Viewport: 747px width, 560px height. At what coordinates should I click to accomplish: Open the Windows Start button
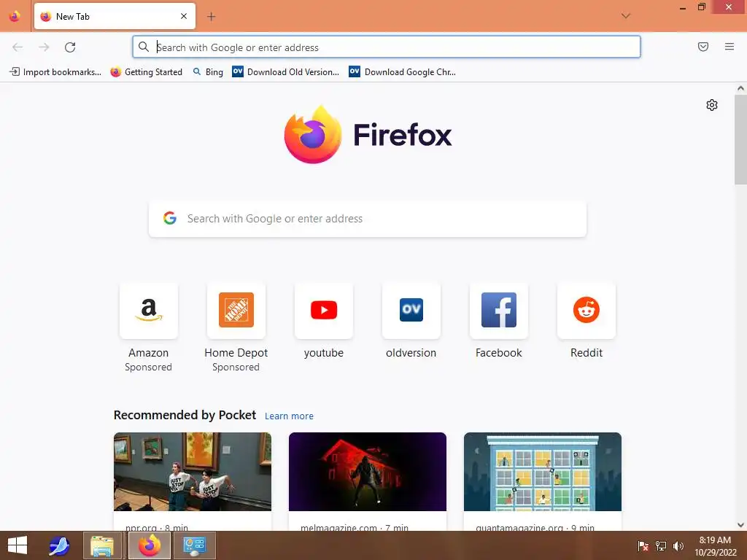point(18,545)
